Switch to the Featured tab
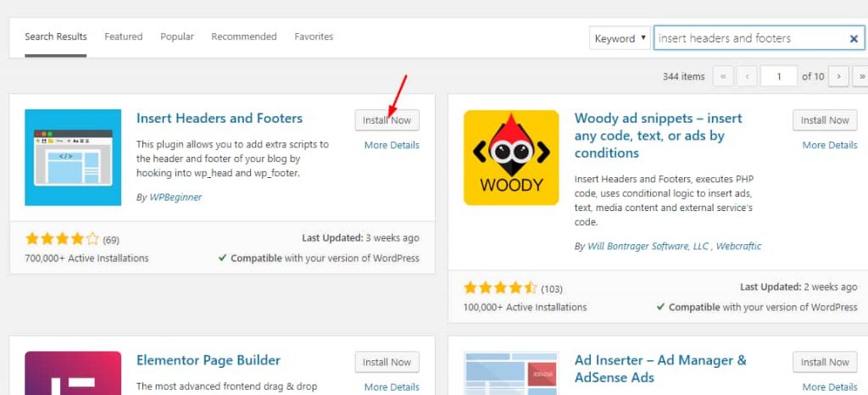 (124, 37)
